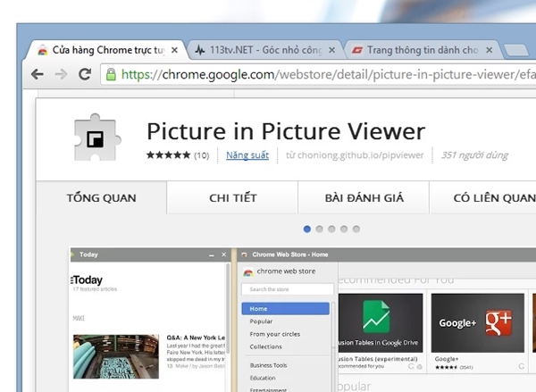
Task: Select Popular in the preview sidebar
Action: (x=261, y=321)
